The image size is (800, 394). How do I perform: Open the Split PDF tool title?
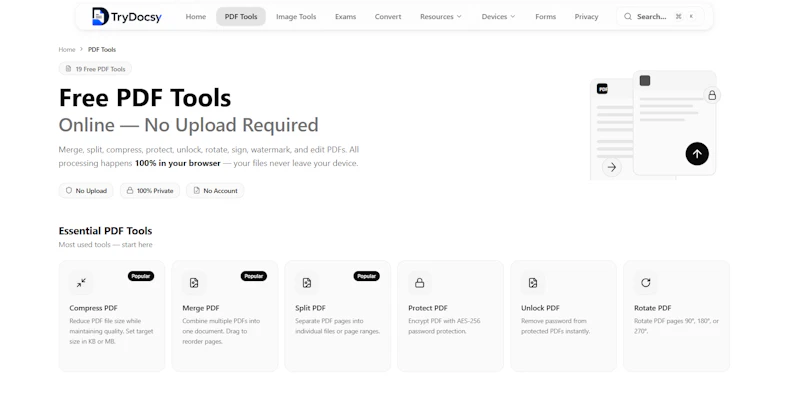coord(310,308)
